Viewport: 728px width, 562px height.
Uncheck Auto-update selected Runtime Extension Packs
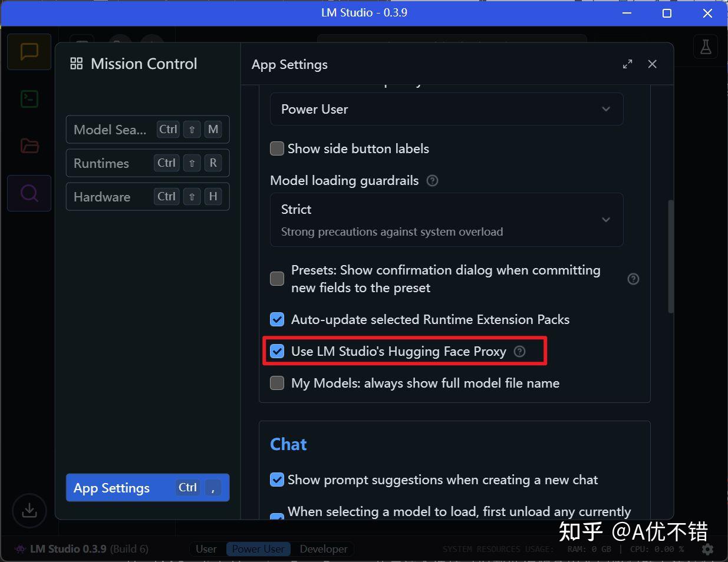277,319
